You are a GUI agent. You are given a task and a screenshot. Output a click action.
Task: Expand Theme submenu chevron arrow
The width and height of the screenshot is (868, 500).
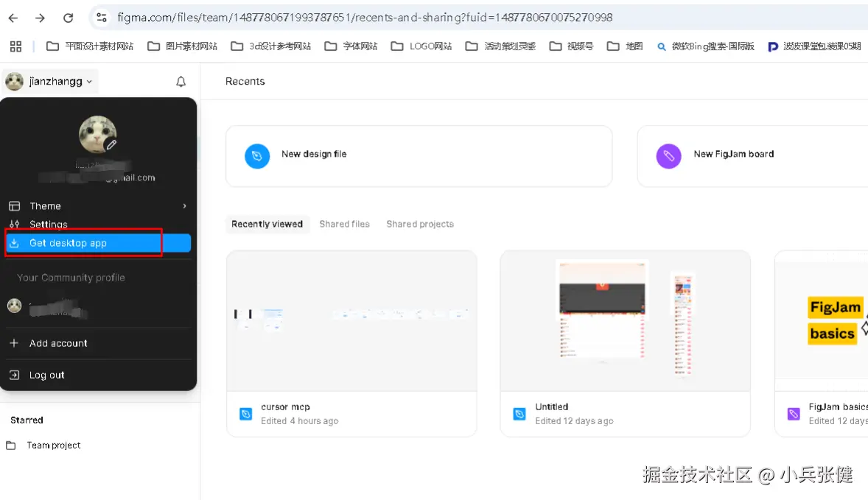pos(184,205)
